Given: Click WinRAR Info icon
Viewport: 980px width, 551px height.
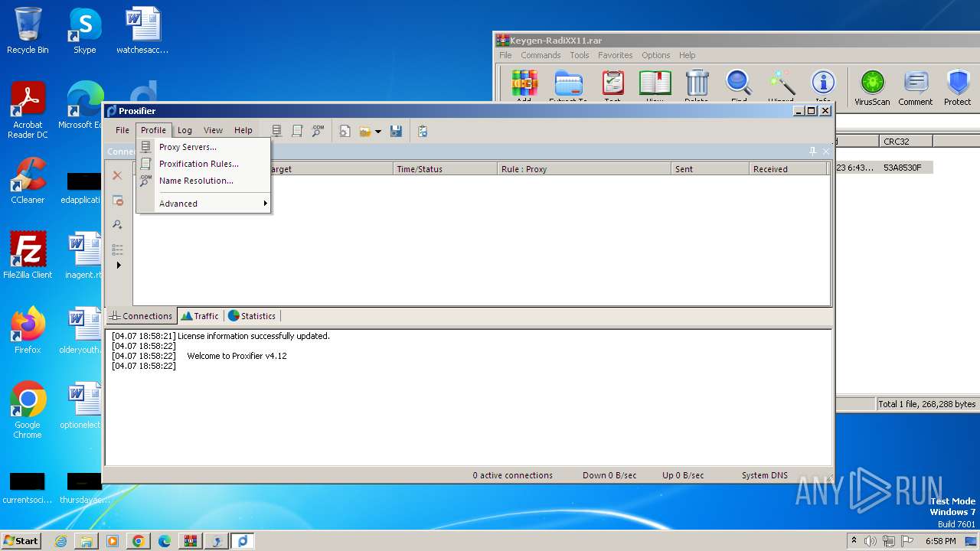Looking at the screenshot, I should point(823,85).
